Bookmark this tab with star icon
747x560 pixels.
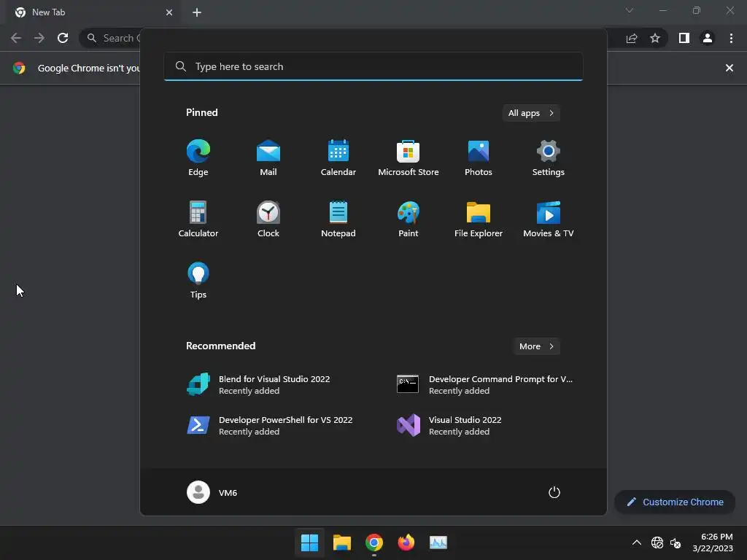tap(656, 38)
